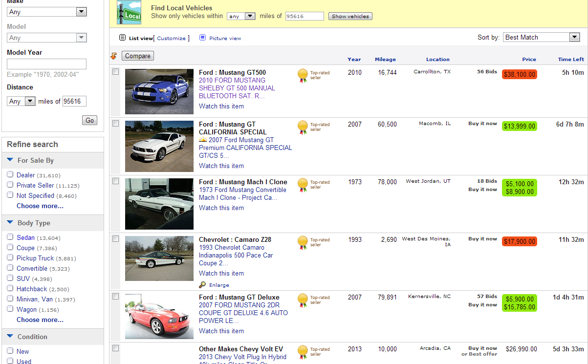Image resolution: width=588 pixels, height=364 pixels.
Task: Select the Mustang GT500 compare checkbox
Action: [115, 72]
